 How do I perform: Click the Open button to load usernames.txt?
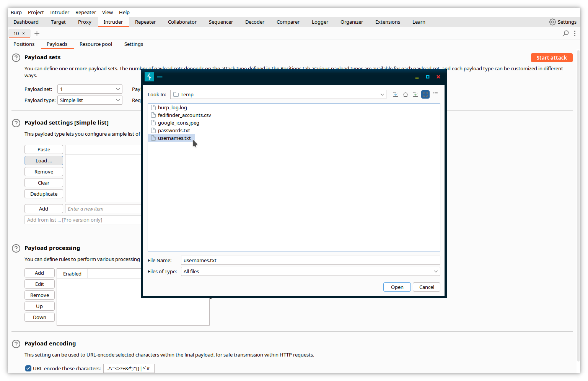(x=397, y=287)
